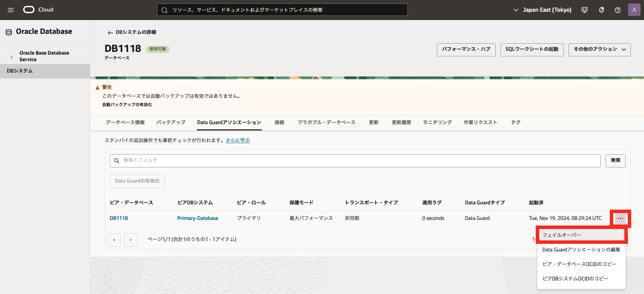Open the help question mark icon

[x=617, y=10]
